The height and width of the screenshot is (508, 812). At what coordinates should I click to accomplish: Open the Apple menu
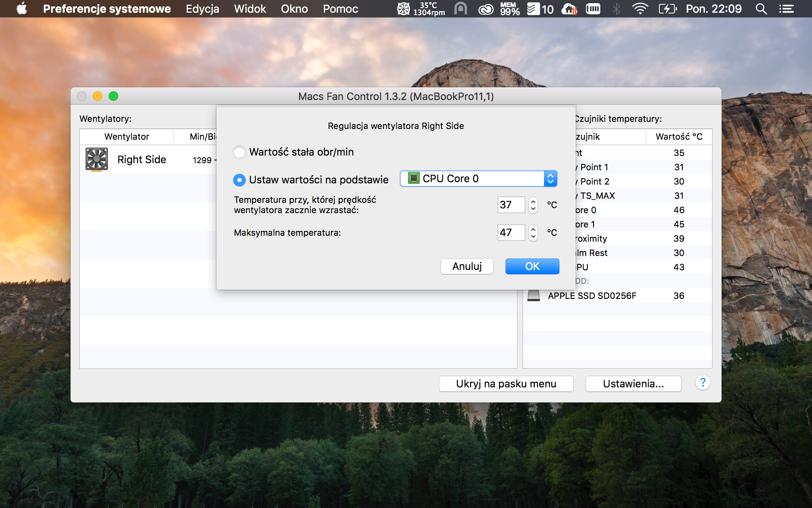(22, 8)
